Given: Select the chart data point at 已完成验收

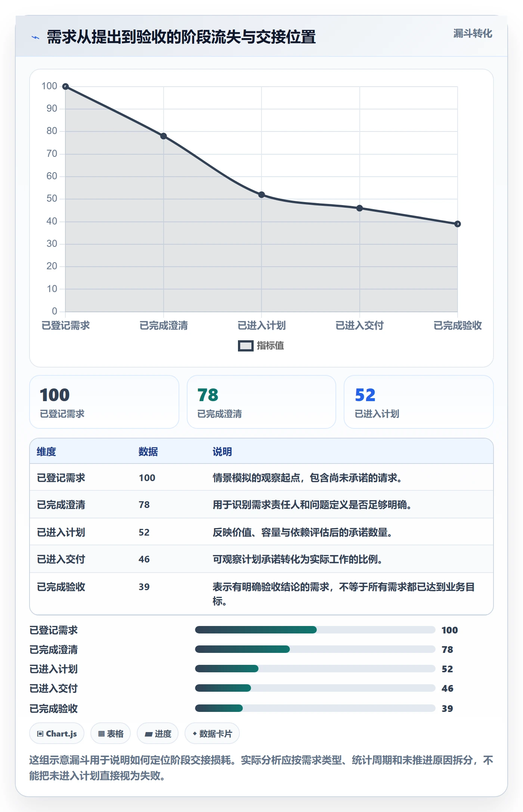Looking at the screenshot, I should point(458,224).
